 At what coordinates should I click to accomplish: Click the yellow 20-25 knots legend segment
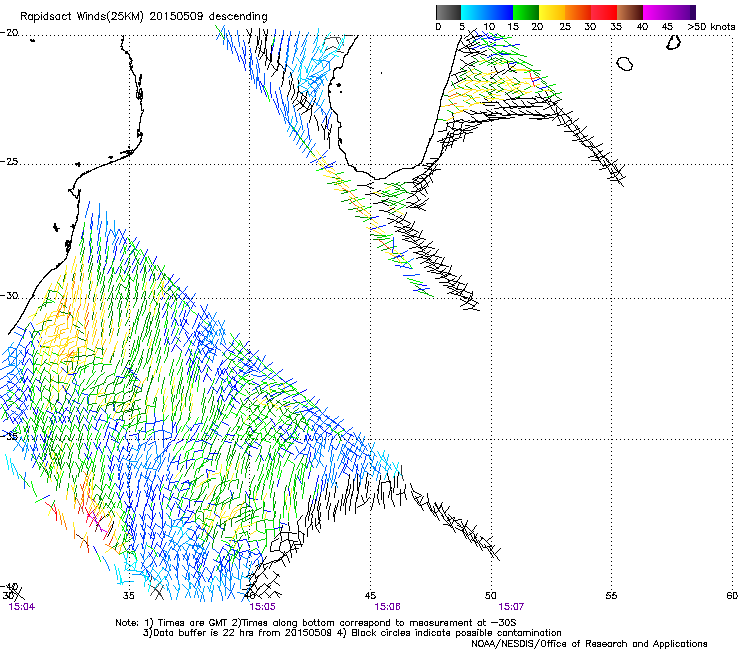[552, 12]
